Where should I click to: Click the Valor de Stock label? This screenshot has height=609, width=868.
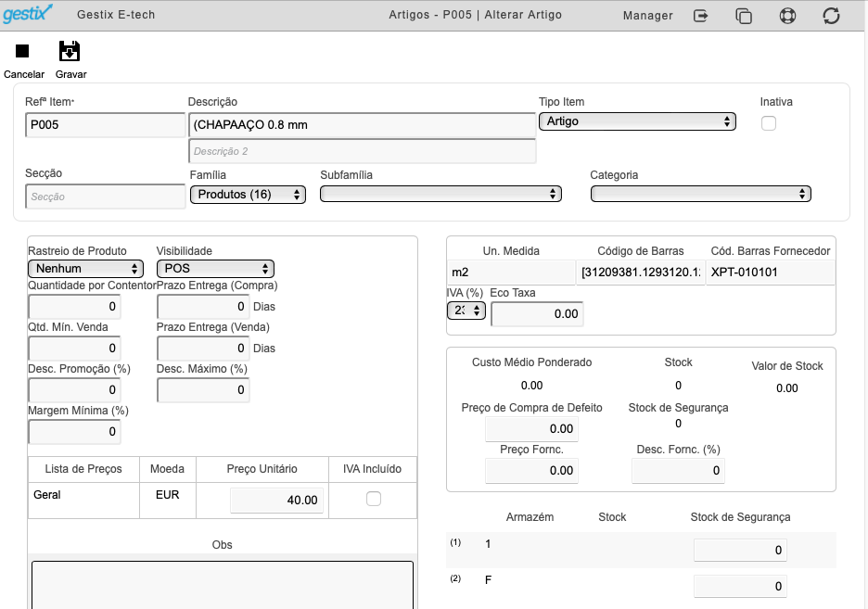(x=787, y=366)
